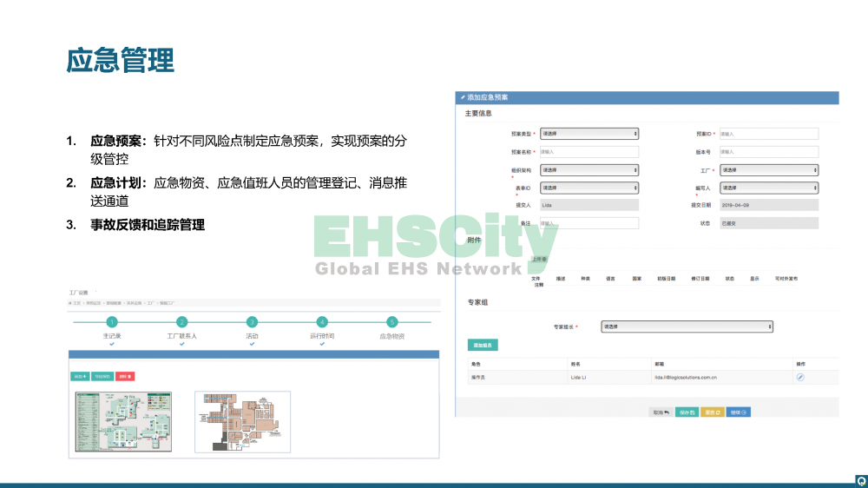Click the red 删除 delete button

coord(125,376)
